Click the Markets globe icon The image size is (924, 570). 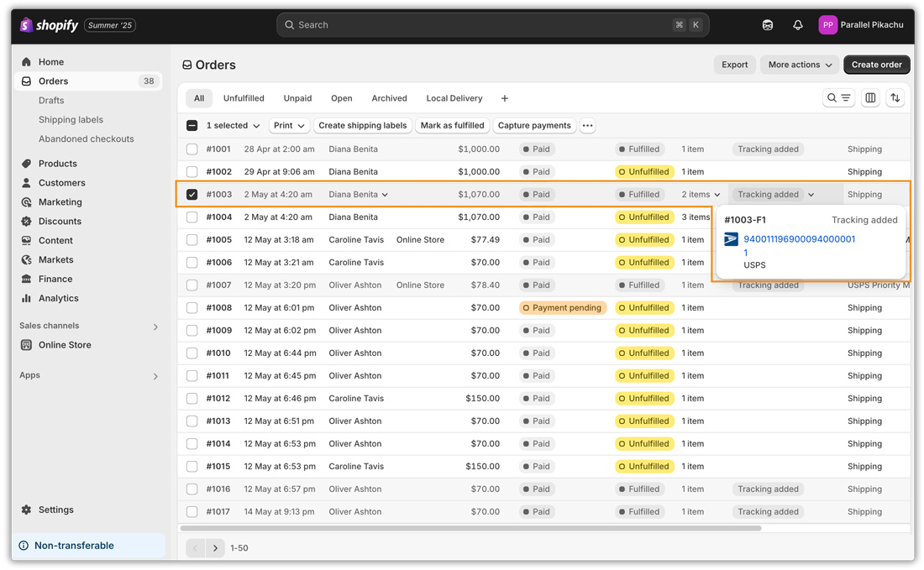[26, 259]
